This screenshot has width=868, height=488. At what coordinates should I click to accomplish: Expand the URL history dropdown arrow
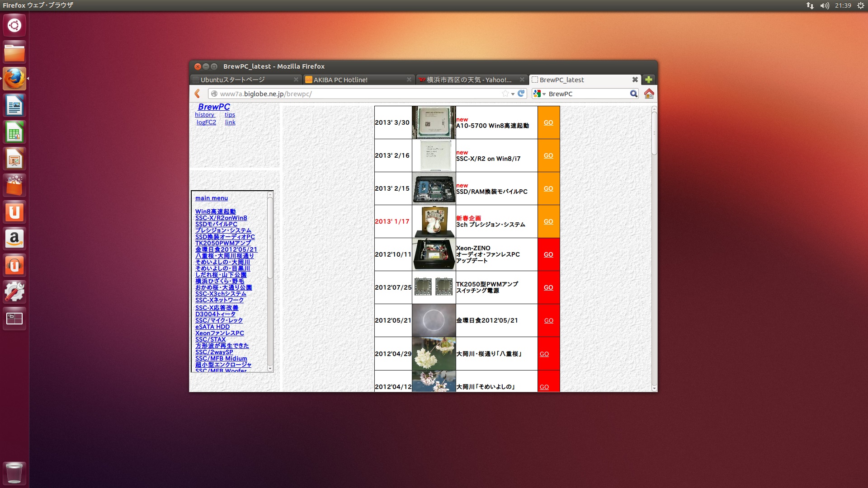[513, 94]
